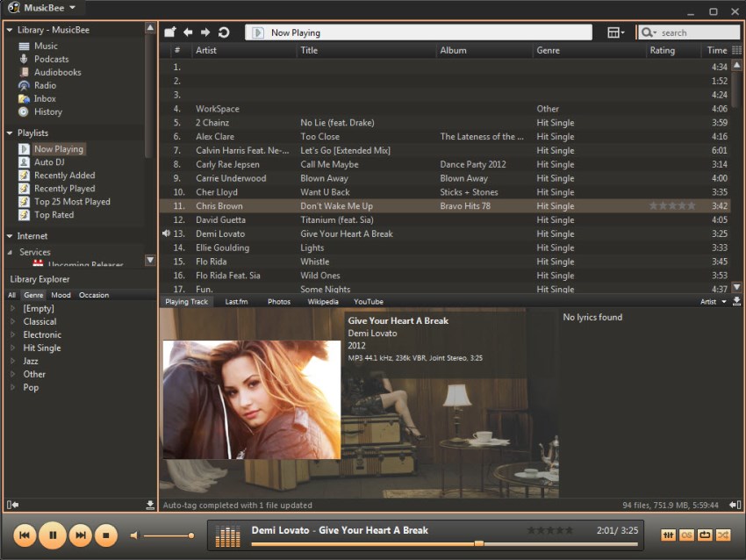The width and height of the screenshot is (746, 560).
Task: Click the back arrow in the toolbar
Action: pos(188,32)
